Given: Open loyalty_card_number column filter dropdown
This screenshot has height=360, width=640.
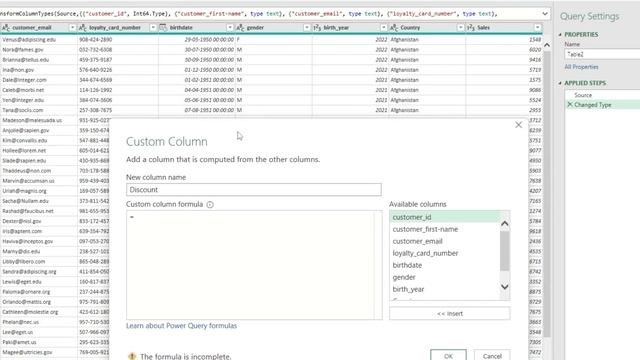Looking at the screenshot, I should click(153, 28).
